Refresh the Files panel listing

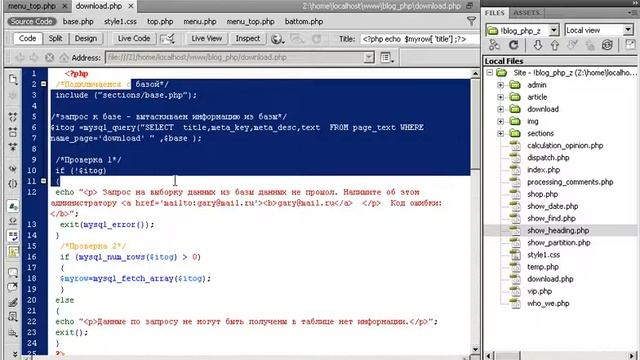(513, 45)
